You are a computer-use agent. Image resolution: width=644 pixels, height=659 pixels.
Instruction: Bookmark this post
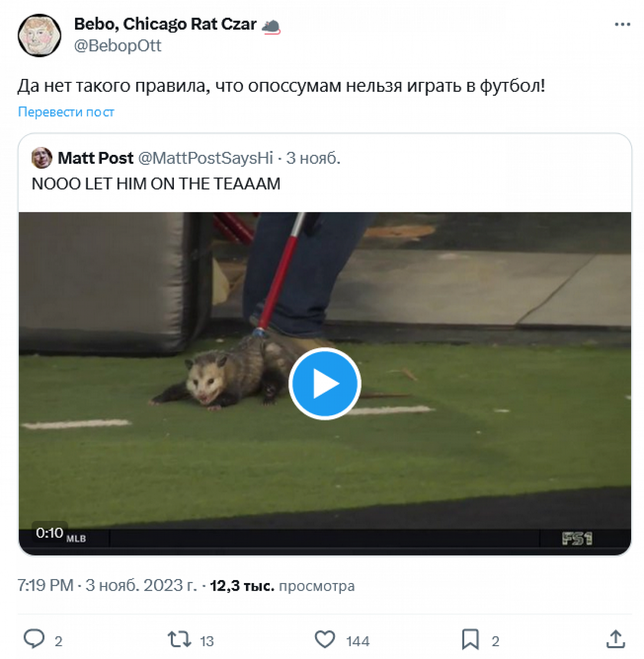click(x=470, y=639)
